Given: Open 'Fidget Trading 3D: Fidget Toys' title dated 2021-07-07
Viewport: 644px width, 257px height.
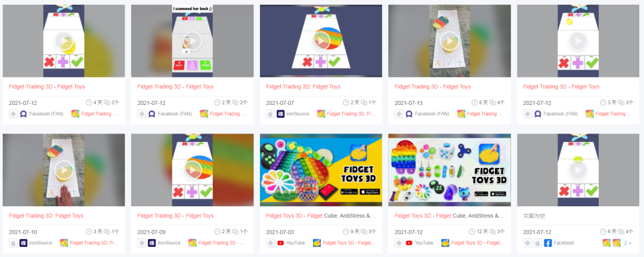Looking at the screenshot, I should (x=303, y=87).
